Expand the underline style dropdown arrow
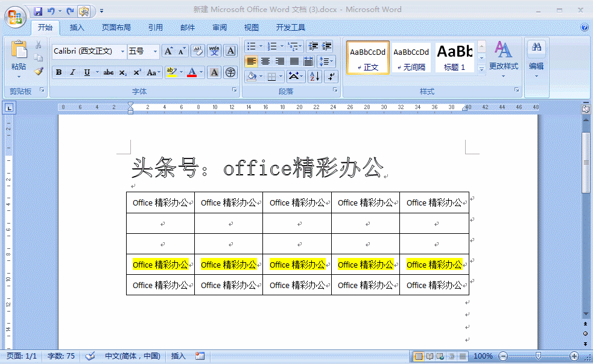This screenshot has height=364, width=593. click(97, 72)
